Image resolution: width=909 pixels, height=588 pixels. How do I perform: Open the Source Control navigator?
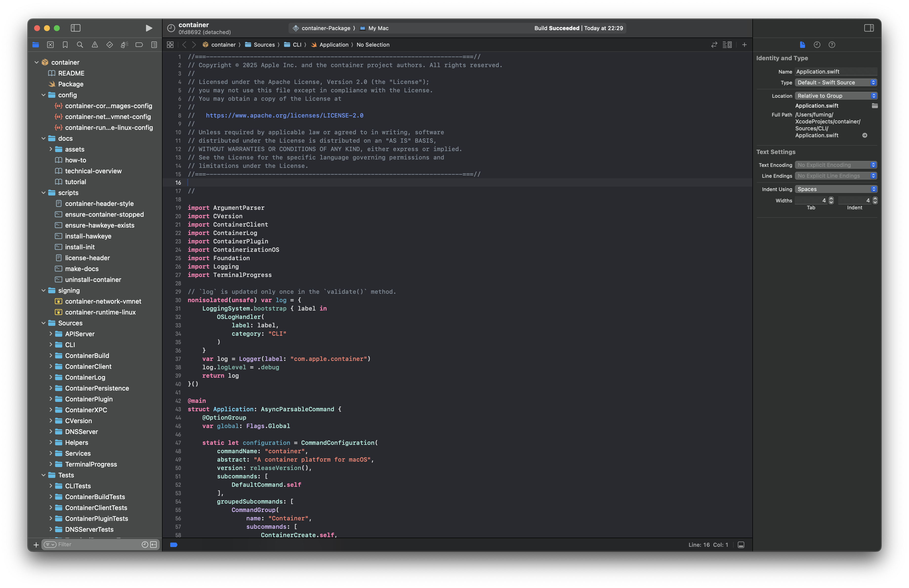[x=50, y=45]
